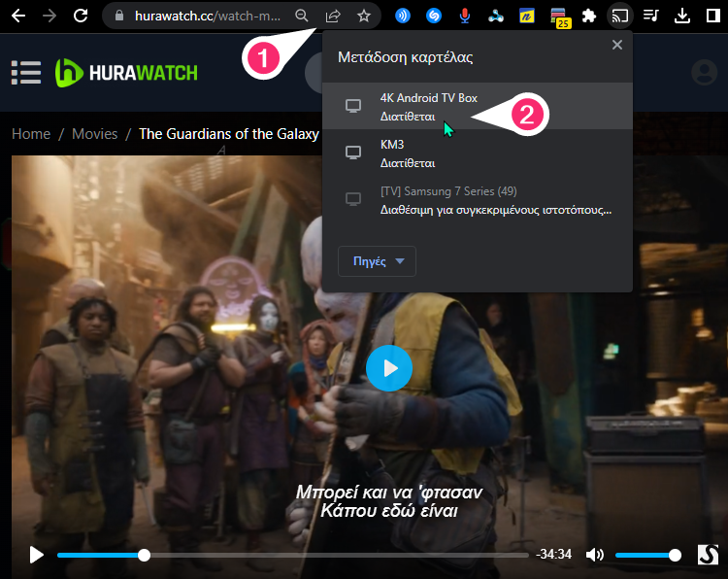Image resolution: width=728 pixels, height=579 pixels.
Task: Open the yellow note extension
Action: coord(526,17)
